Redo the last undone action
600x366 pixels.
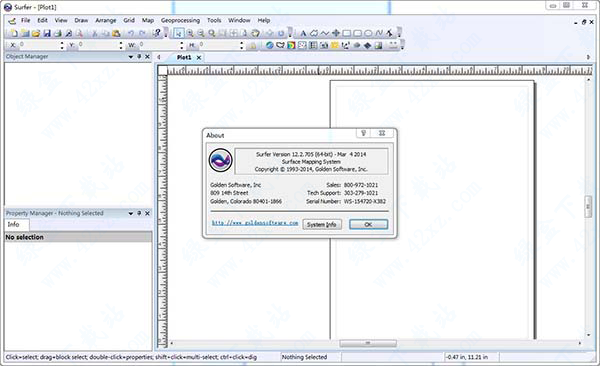tap(142, 33)
